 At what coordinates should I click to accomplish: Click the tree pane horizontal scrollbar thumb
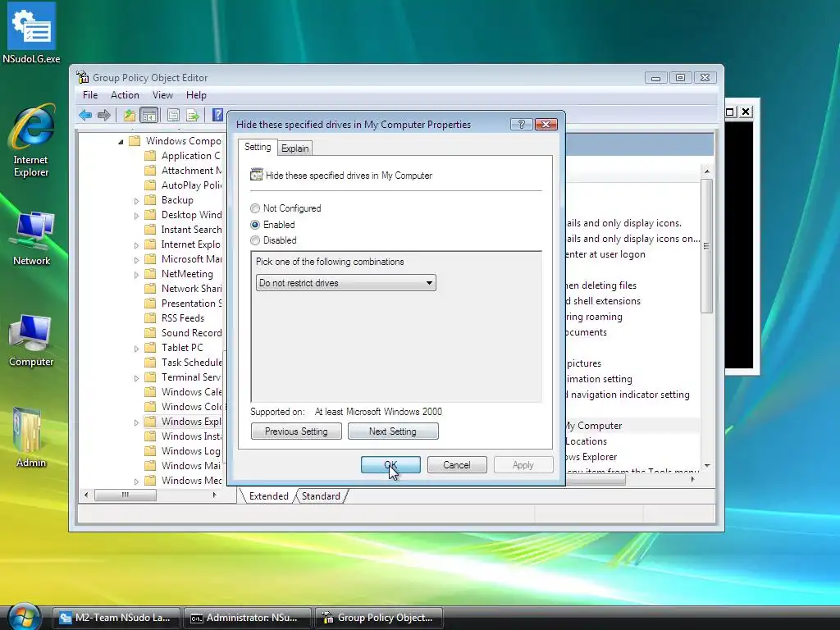126,495
